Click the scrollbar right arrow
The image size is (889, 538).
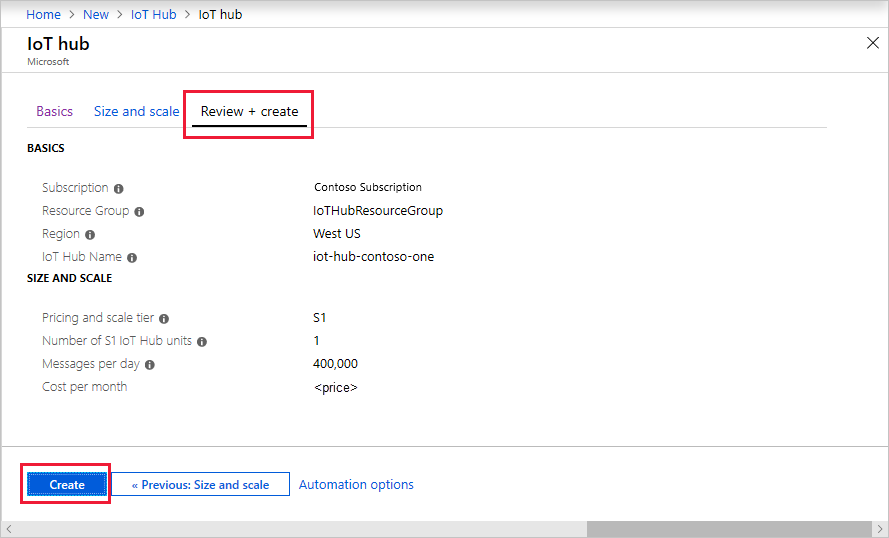tap(879, 529)
